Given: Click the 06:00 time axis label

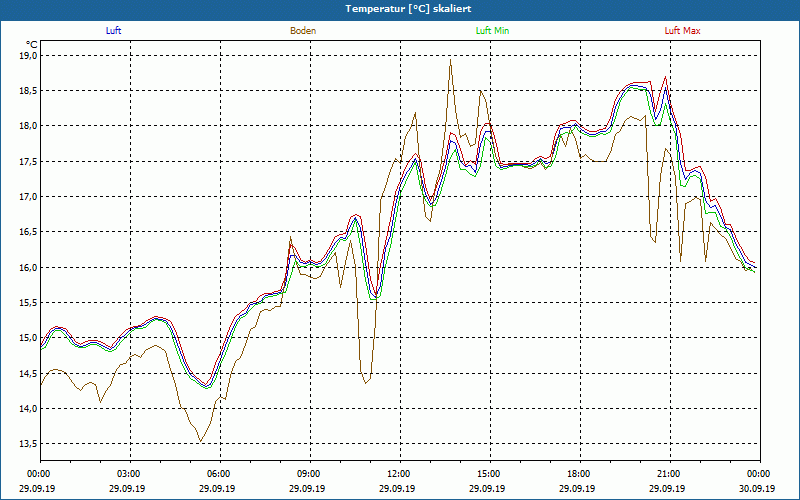Looking at the screenshot, I should coord(220,474).
